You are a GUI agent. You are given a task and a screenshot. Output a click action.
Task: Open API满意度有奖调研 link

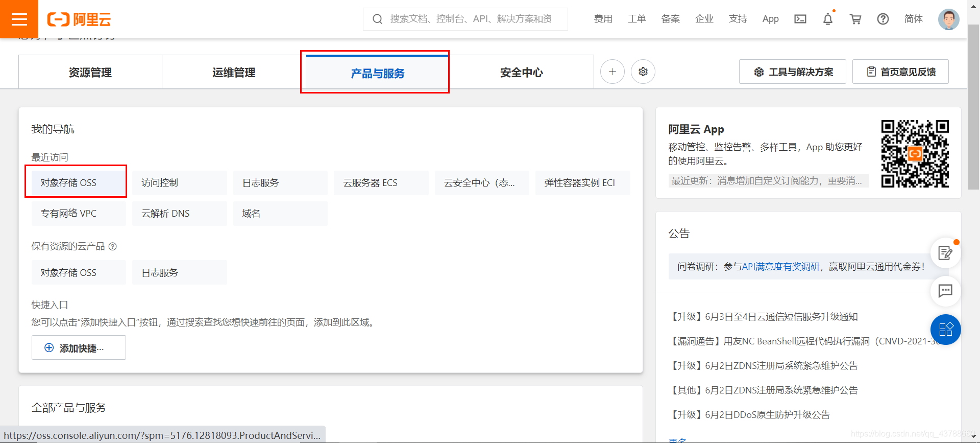tap(781, 266)
